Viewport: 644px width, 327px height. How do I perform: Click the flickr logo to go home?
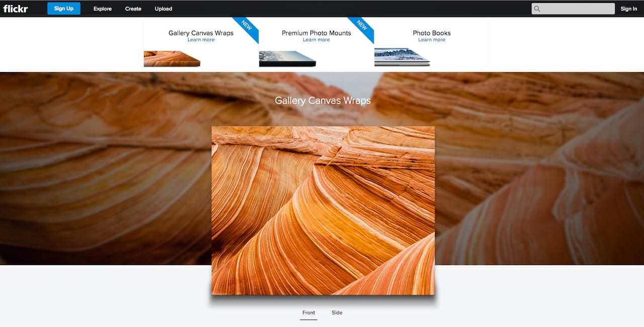pyautogui.click(x=15, y=8)
